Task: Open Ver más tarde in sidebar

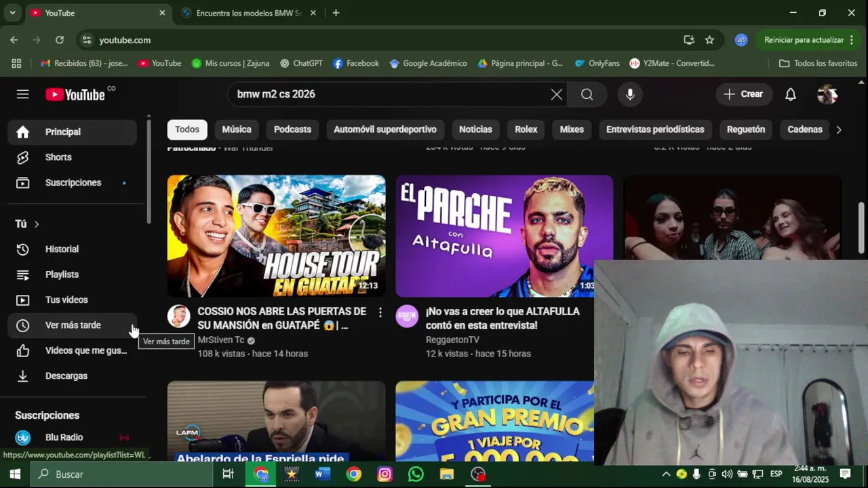Action: [x=73, y=325]
